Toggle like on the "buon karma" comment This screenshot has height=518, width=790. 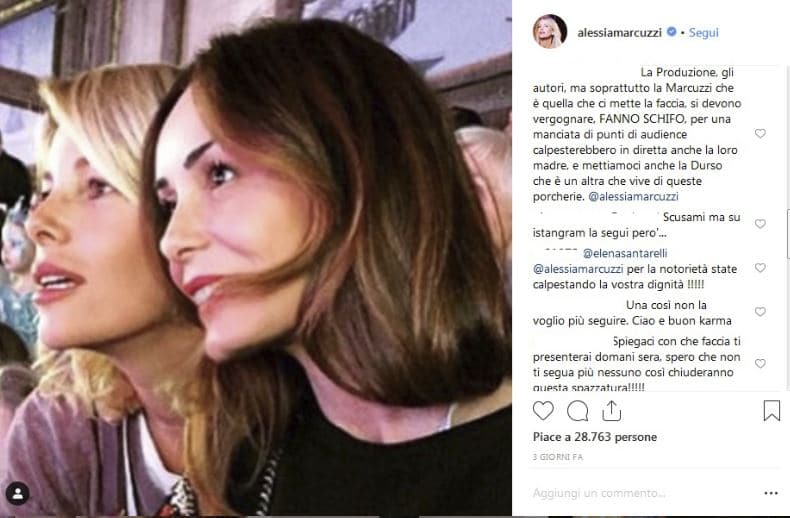click(x=760, y=313)
